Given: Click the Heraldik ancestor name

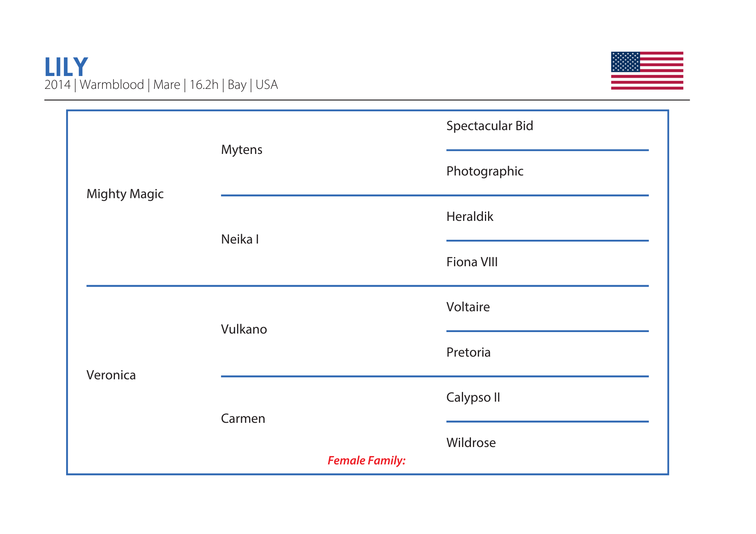Looking at the screenshot, I should coord(469,217).
